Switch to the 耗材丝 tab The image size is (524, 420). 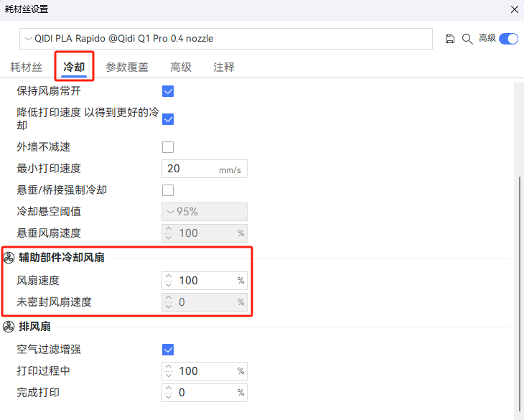coord(26,67)
